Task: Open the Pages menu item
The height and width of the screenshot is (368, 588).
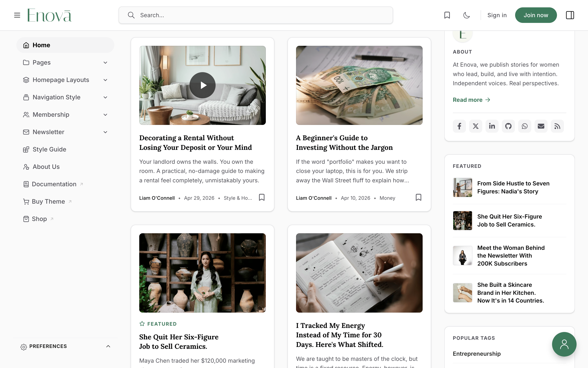Action: click(x=42, y=63)
